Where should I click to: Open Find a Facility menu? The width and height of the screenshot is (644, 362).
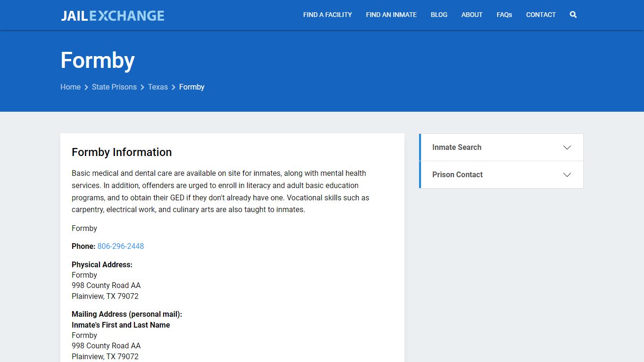click(x=328, y=15)
